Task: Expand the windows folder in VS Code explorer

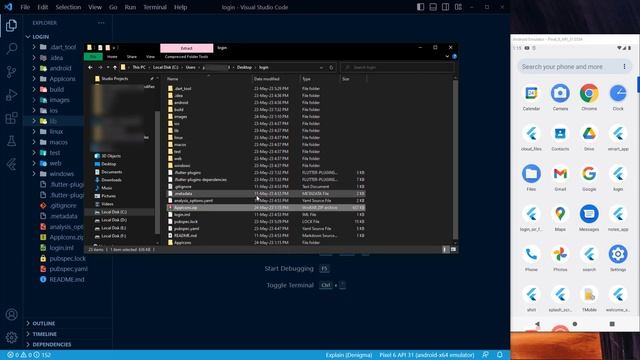Action: point(34,174)
